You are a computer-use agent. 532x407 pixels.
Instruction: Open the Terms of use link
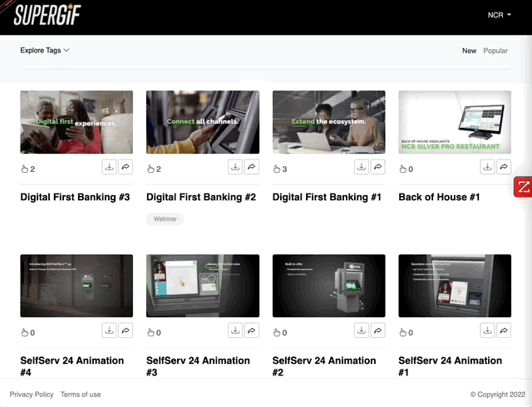(x=81, y=395)
